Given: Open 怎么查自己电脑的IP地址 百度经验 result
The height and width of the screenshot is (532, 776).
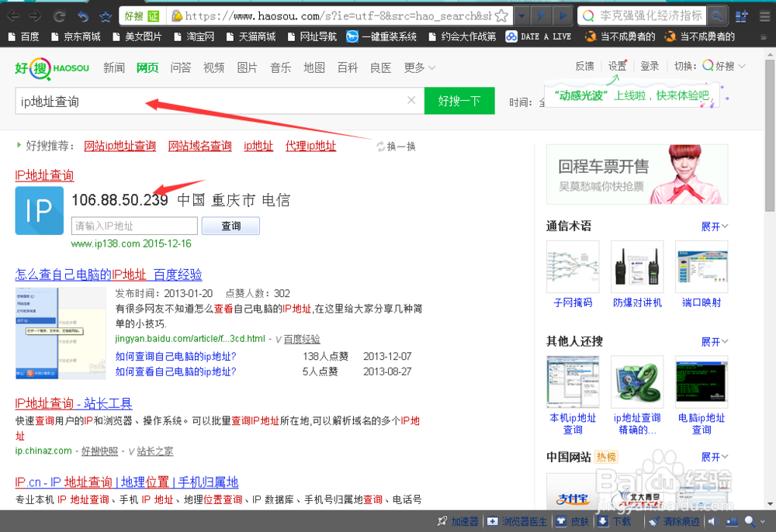Looking at the screenshot, I should pos(109,275).
